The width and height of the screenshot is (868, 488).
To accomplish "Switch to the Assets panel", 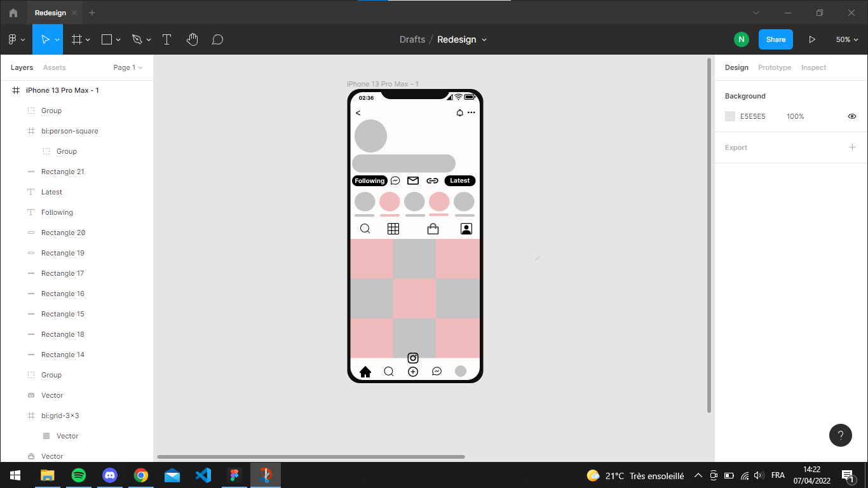I will click(54, 67).
